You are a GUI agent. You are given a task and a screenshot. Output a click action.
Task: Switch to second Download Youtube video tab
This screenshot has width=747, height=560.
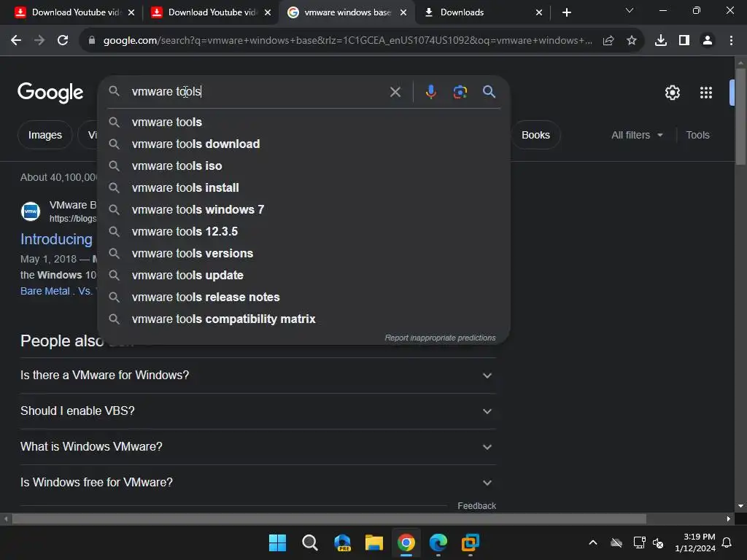pos(205,12)
